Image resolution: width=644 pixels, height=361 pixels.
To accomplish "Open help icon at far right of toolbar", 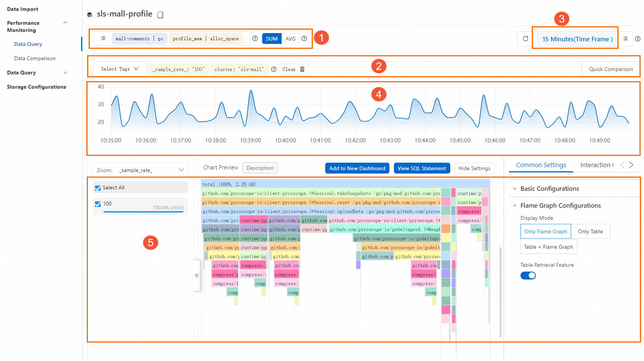I will pyautogui.click(x=638, y=39).
